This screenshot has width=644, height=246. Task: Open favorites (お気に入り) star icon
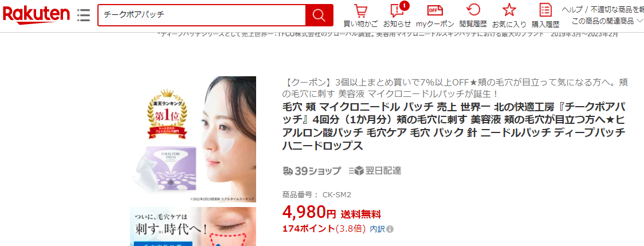pyautogui.click(x=509, y=15)
